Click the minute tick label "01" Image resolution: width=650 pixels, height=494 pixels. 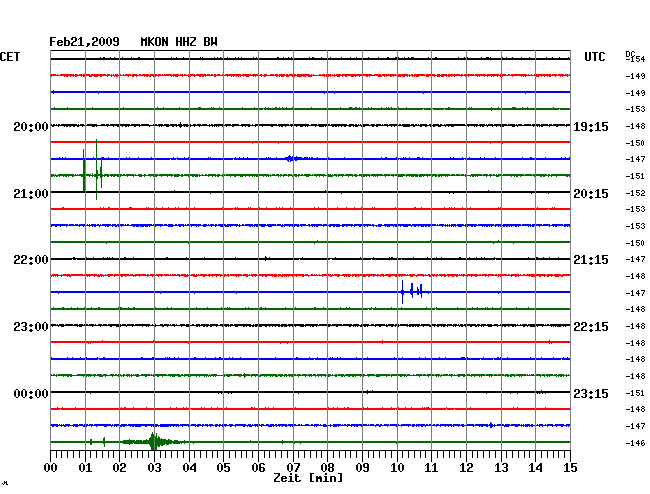[x=85, y=468]
